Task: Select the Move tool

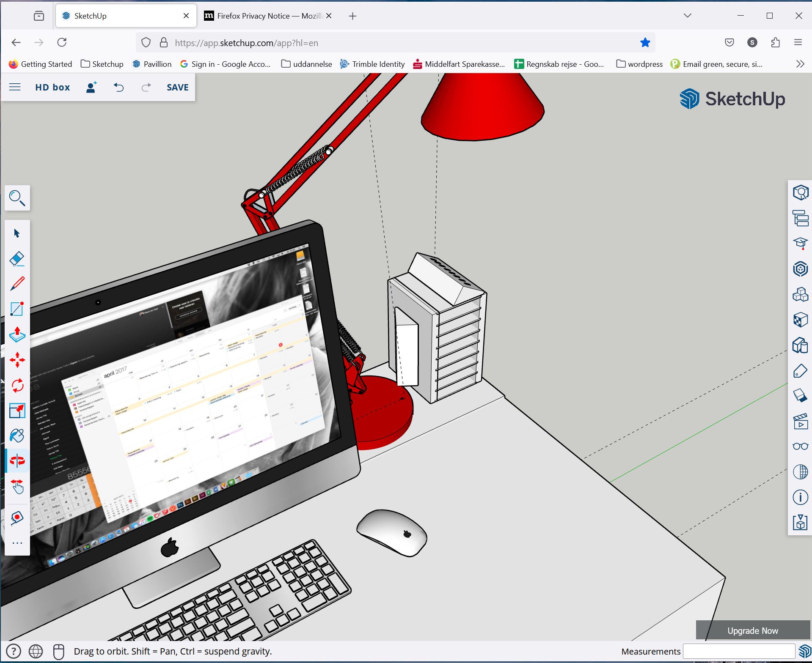Action: pos(17,360)
